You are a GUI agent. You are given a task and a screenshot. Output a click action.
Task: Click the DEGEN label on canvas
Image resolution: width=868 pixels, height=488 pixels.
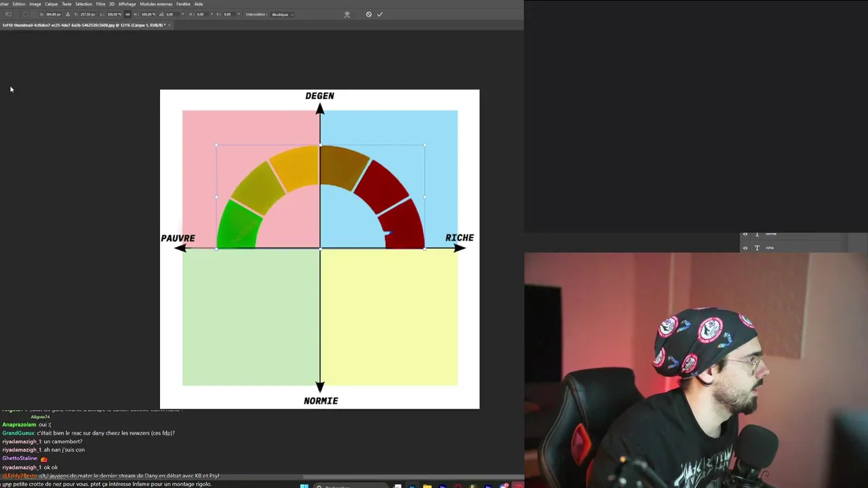tap(319, 96)
